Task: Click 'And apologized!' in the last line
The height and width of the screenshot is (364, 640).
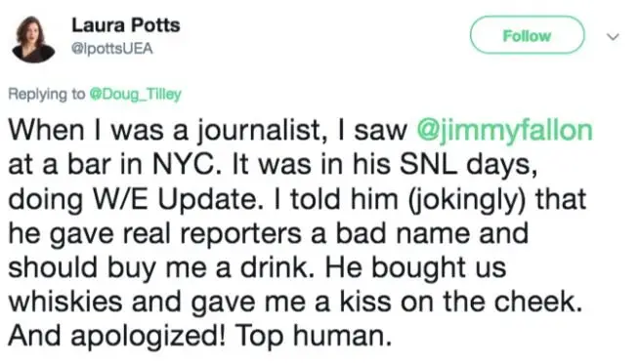Action: (116, 337)
